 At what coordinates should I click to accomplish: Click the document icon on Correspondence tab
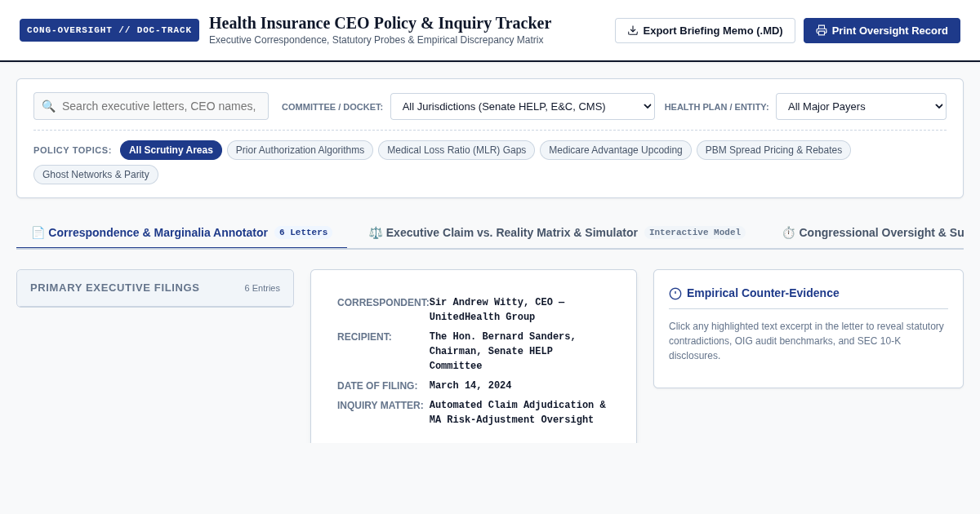38,233
